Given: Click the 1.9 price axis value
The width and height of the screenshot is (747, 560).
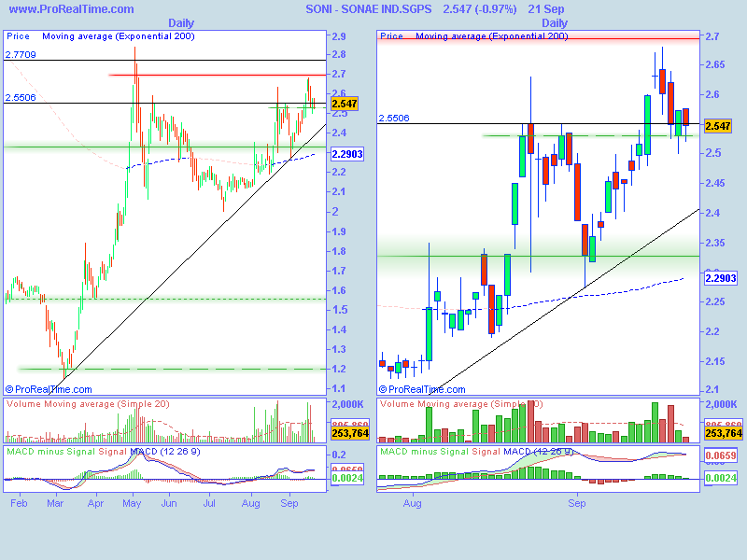Looking at the screenshot, I should 339,231.
